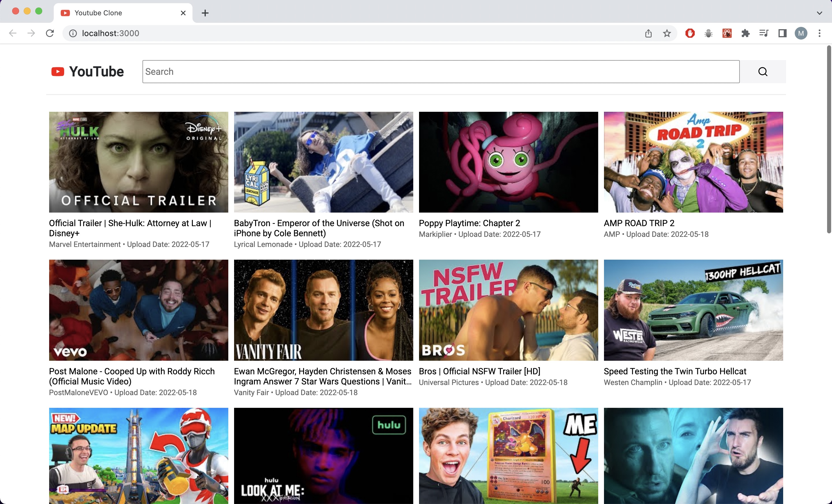The image size is (832, 504).
Task: Bookmark this page with the star icon
Action: [667, 33]
